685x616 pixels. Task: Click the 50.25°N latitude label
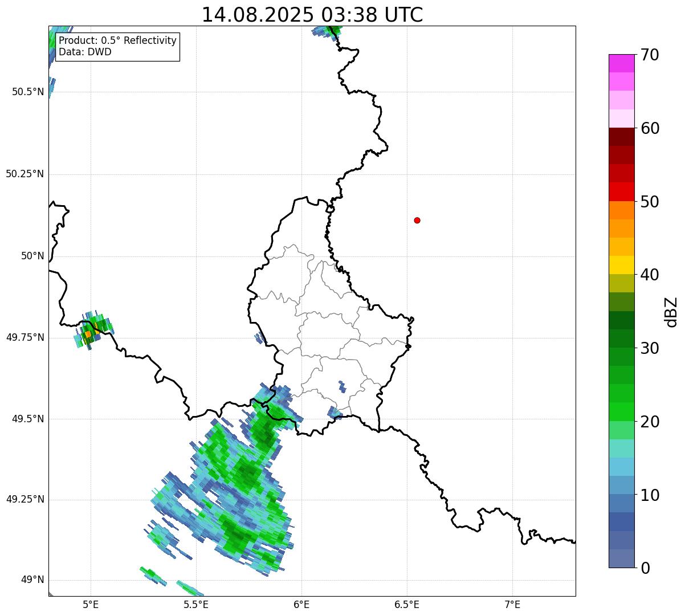[25, 174]
